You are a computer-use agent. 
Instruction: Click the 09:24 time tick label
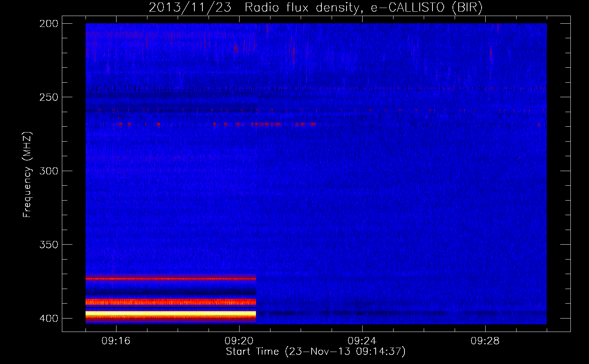[x=362, y=341]
